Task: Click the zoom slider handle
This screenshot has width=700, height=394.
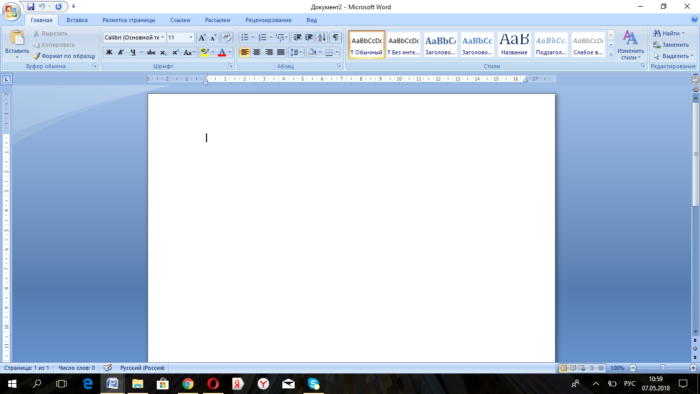Action: coord(662,368)
